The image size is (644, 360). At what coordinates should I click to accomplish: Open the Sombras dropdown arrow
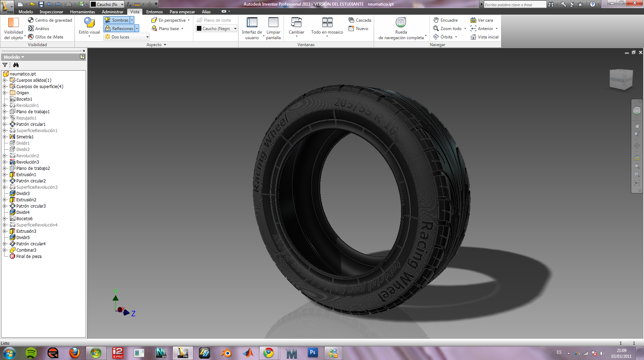(x=132, y=20)
